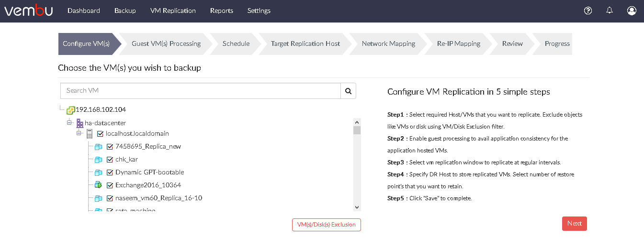
Task: Select 192.168.102.104 host label
Action: pos(101,109)
